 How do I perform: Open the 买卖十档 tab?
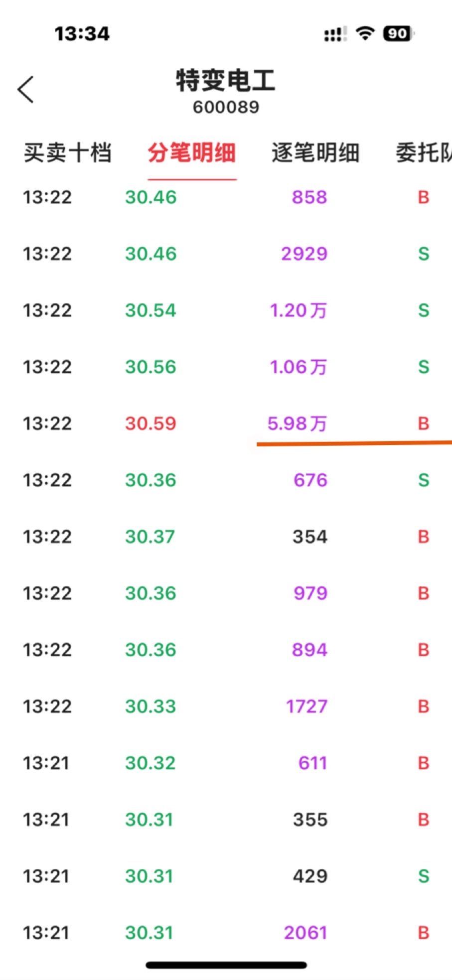point(67,152)
